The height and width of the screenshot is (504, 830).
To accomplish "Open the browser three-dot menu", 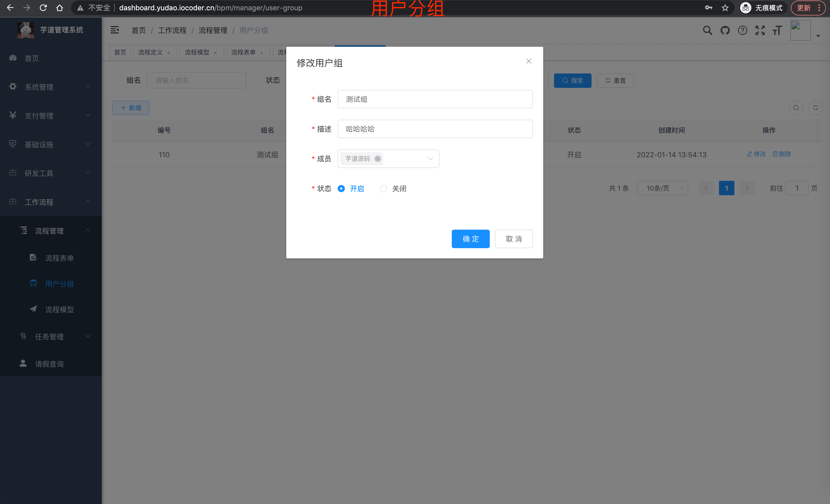I will [x=819, y=8].
